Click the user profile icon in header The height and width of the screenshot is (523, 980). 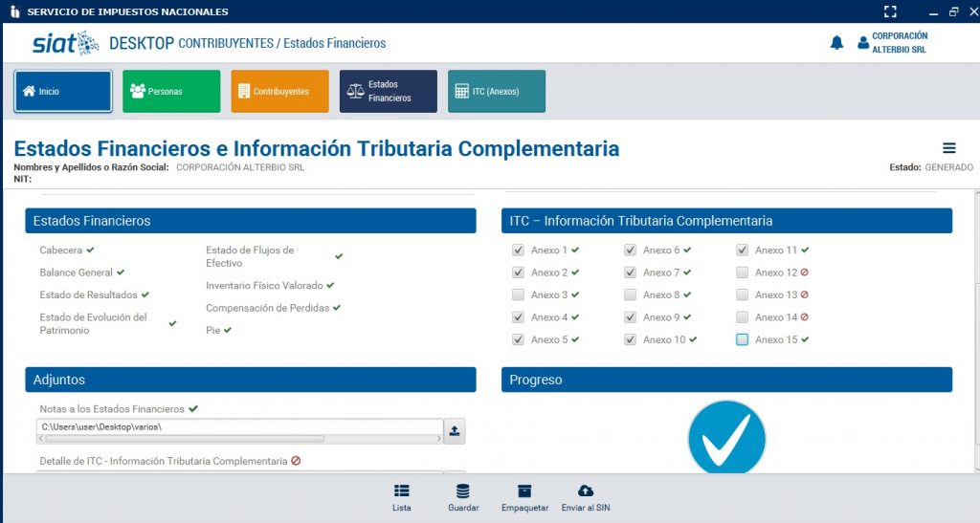point(863,43)
